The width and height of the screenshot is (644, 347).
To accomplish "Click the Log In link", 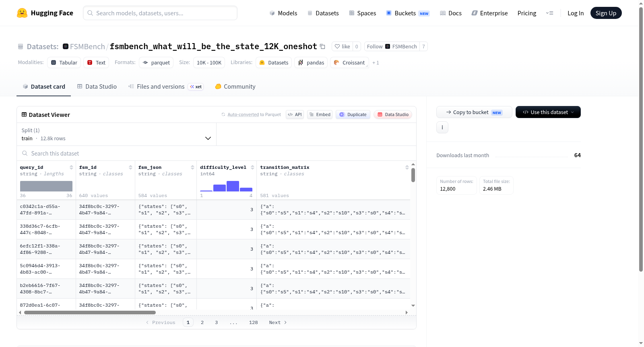I will point(576,13).
